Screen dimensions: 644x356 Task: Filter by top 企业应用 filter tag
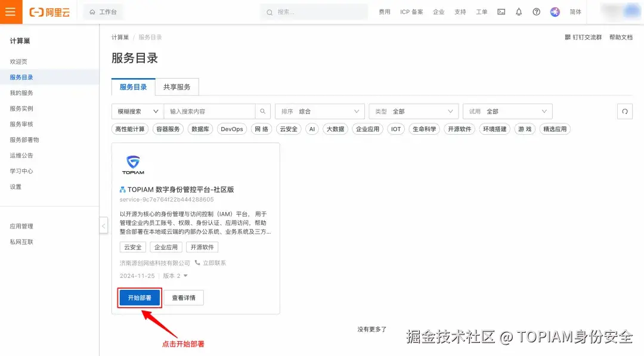[367, 129]
